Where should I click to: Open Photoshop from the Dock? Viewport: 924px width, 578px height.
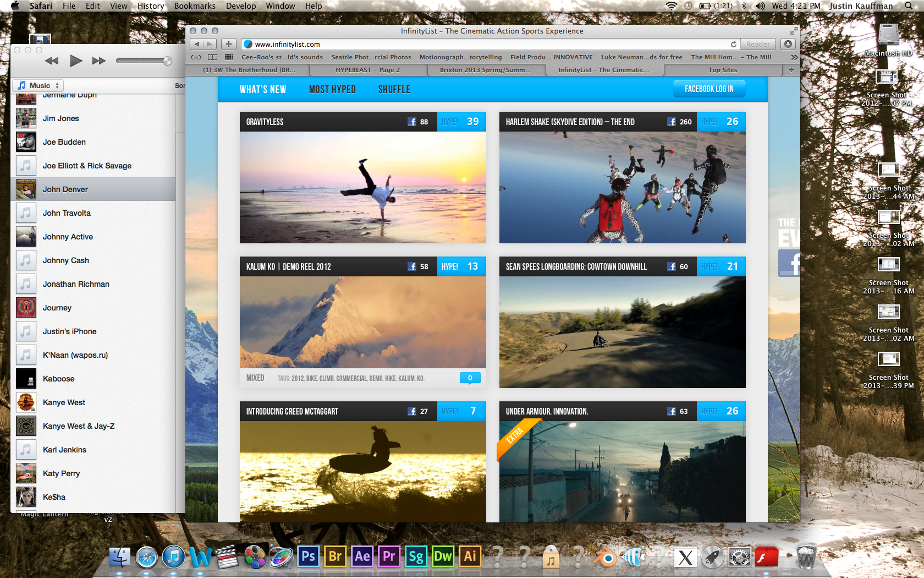308,557
